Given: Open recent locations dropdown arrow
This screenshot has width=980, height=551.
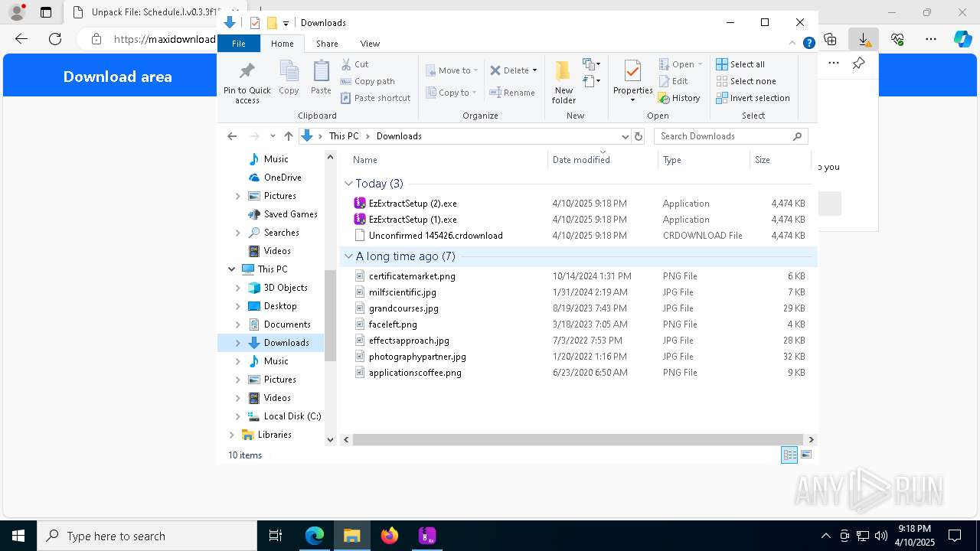Looking at the screenshot, I should click(x=272, y=136).
